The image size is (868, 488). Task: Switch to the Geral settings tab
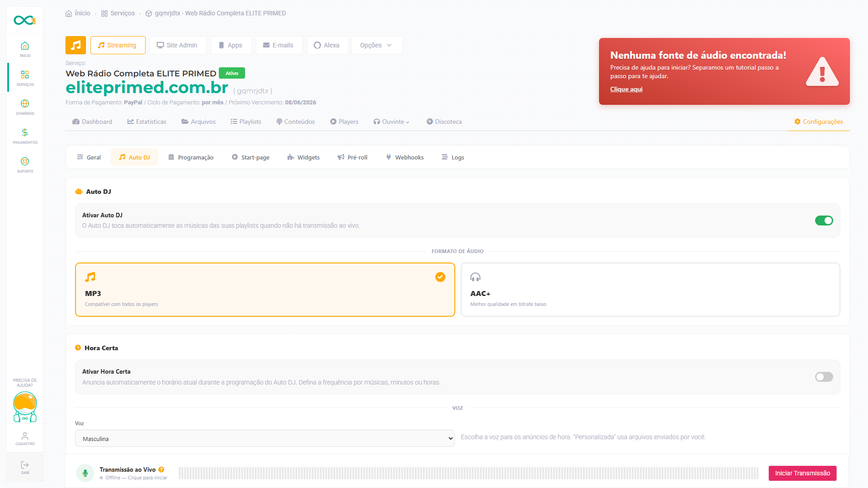click(89, 157)
